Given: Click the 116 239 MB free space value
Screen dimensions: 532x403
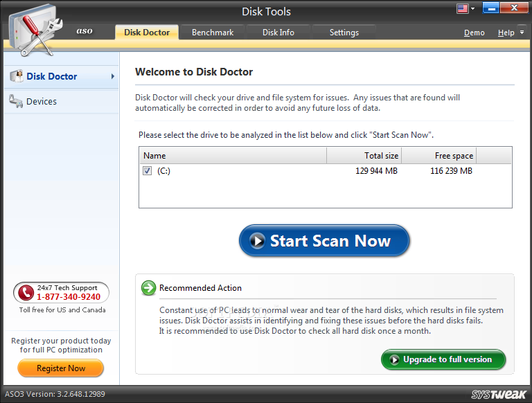Looking at the screenshot, I should tap(451, 170).
